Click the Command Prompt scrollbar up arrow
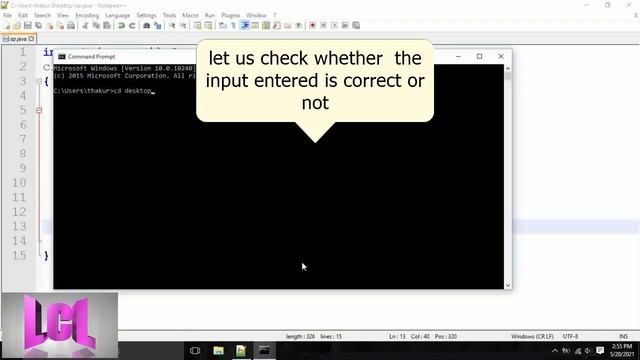 [508, 68]
